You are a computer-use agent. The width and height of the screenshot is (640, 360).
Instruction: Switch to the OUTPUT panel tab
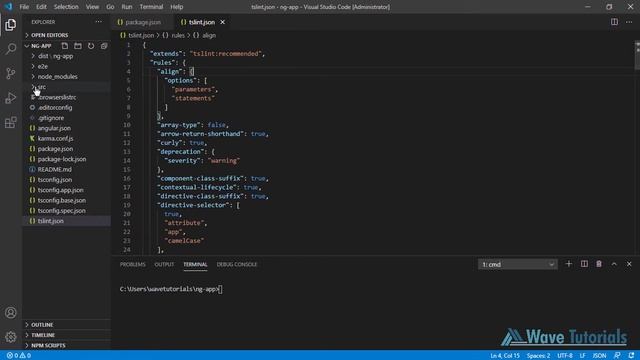(x=164, y=264)
